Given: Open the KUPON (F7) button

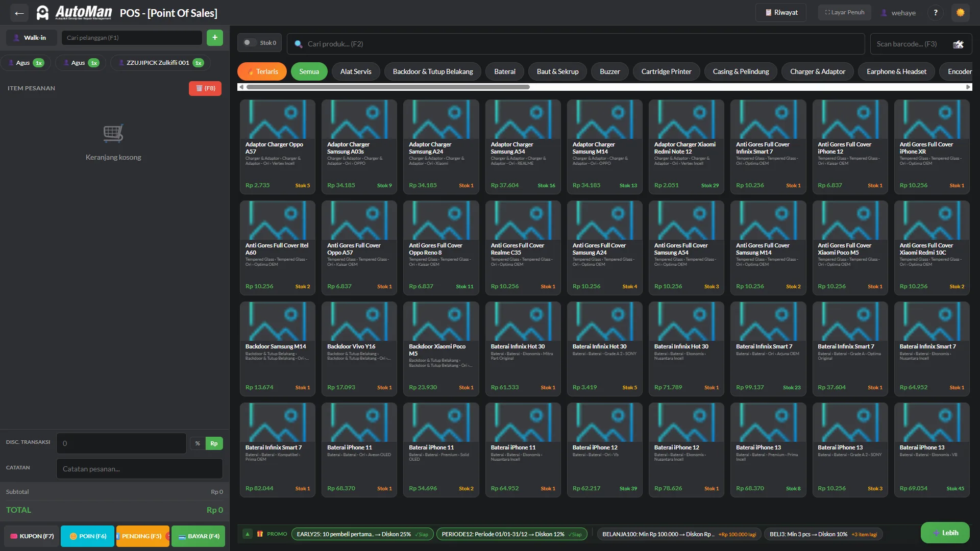Looking at the screenshot, I should pyautogui.click(x=32, y=536).
